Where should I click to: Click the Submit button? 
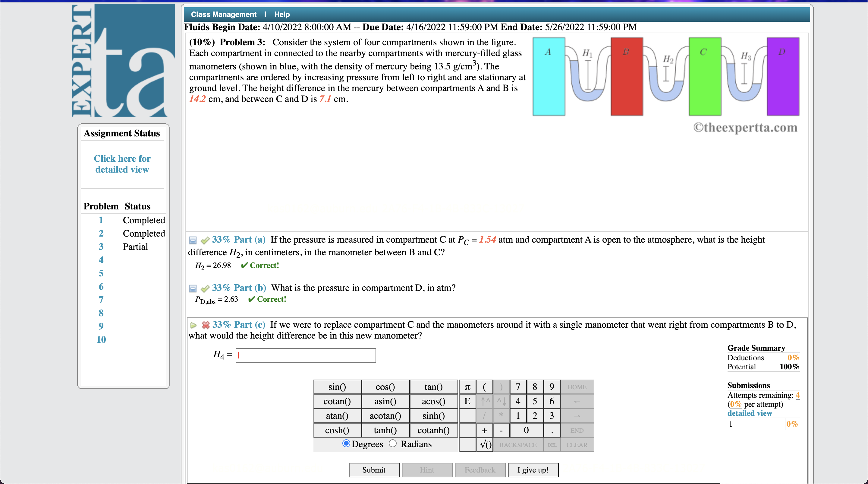pyautogui.click(x=374, y=470)
